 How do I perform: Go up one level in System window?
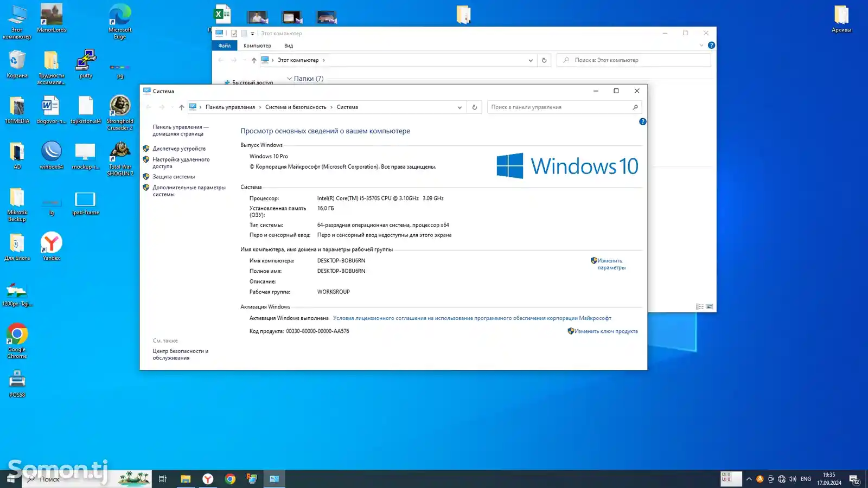point(181,107)
